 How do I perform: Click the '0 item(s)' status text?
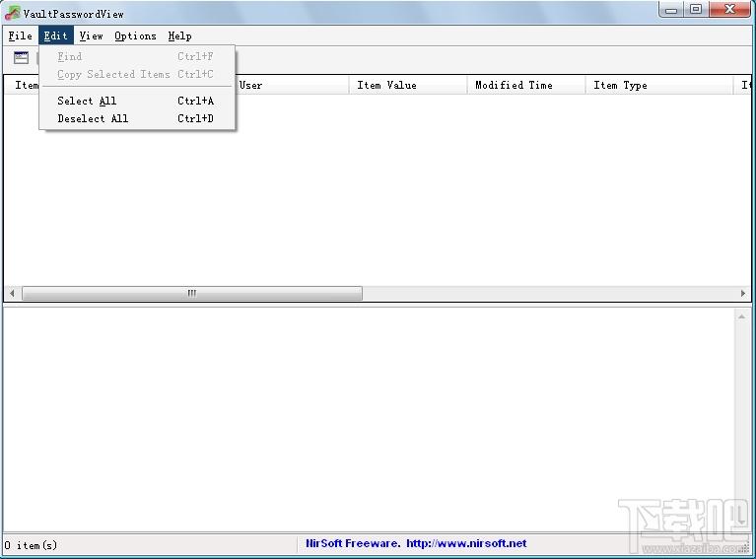pos(31,545)
